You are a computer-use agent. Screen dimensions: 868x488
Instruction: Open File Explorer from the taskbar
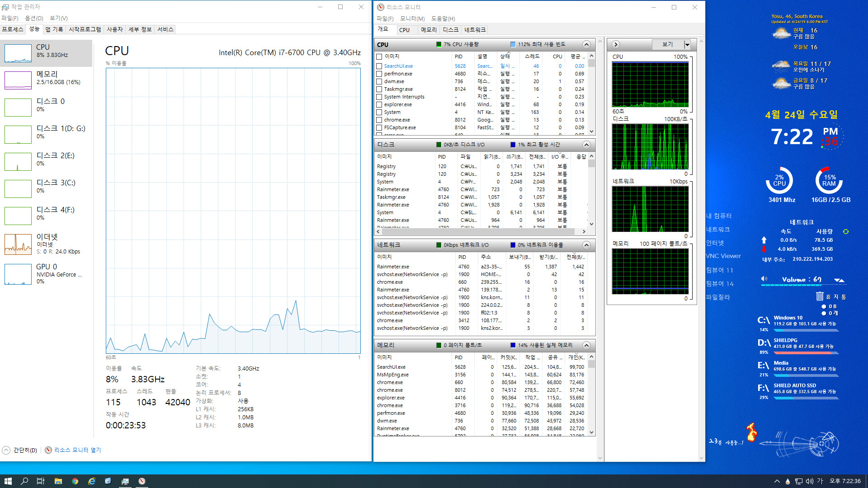(x=58, y=481)
